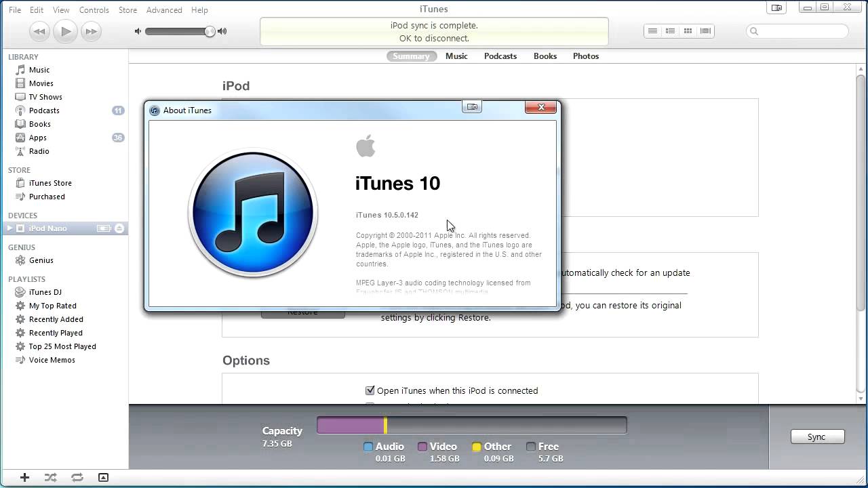
Task: Switch to Cover Flow view
Action: (x=705, y=31)
